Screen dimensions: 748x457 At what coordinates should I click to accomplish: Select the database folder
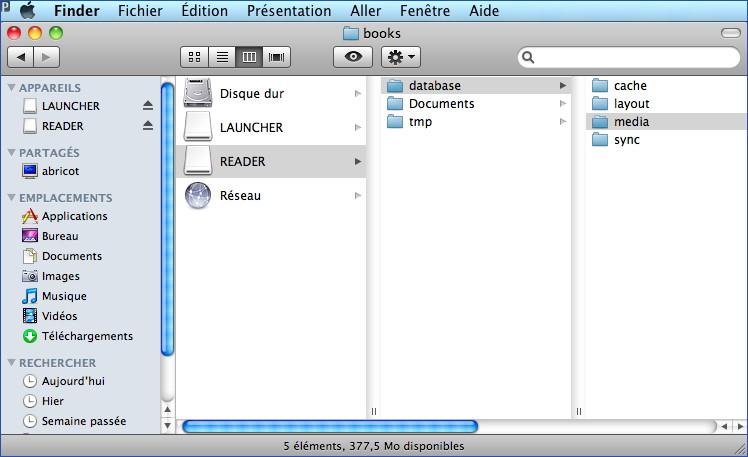[475, 85]
